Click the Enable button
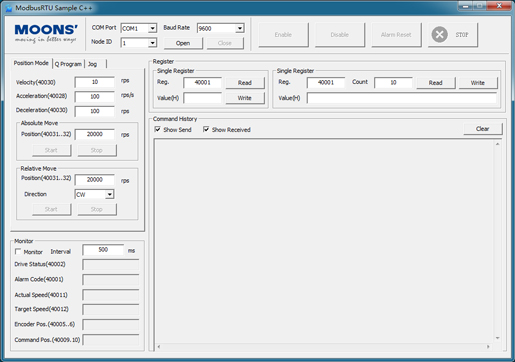The width and height of the screenshot is (515, 362). click(283, 35)
